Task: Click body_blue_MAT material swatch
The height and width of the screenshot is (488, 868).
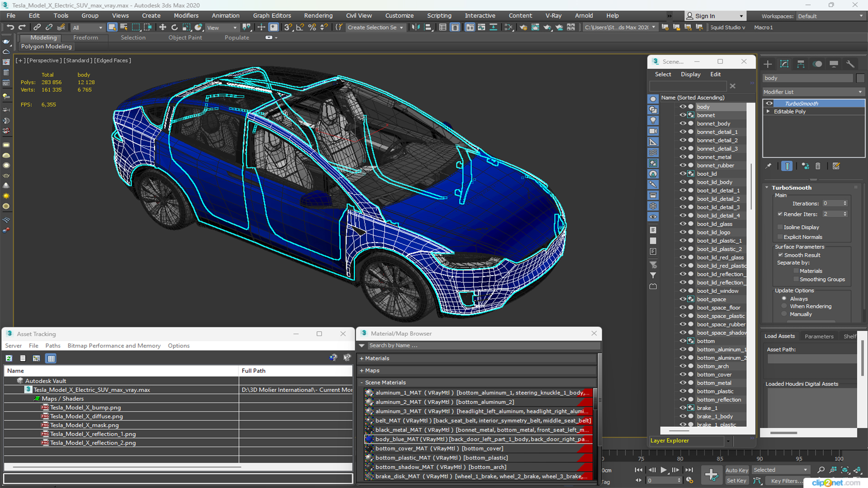Action: [x=369, y=439]
